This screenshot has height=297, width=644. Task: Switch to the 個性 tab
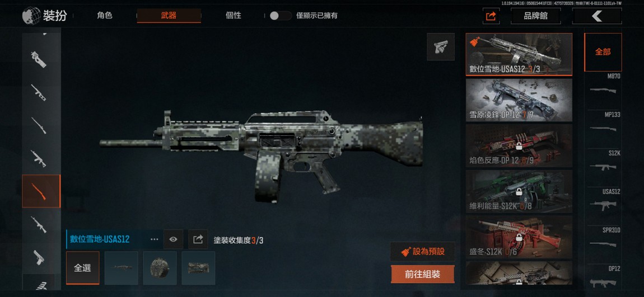[x=234, y=16]
